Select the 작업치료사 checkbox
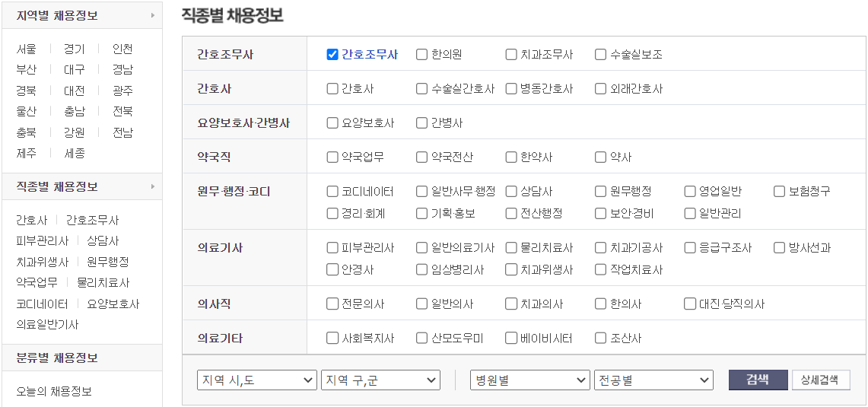This screenshot has height=407, width=868. point(601,269)
